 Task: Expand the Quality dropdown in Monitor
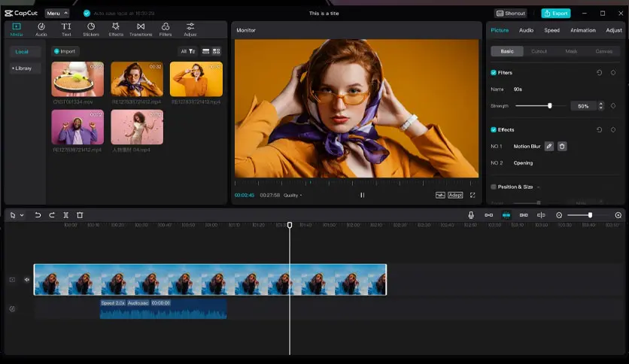(x=293, y=195)
